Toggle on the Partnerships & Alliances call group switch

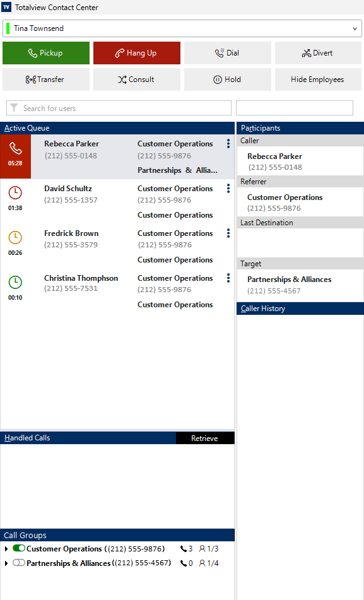pyautogui.click(x=19, y=563)
